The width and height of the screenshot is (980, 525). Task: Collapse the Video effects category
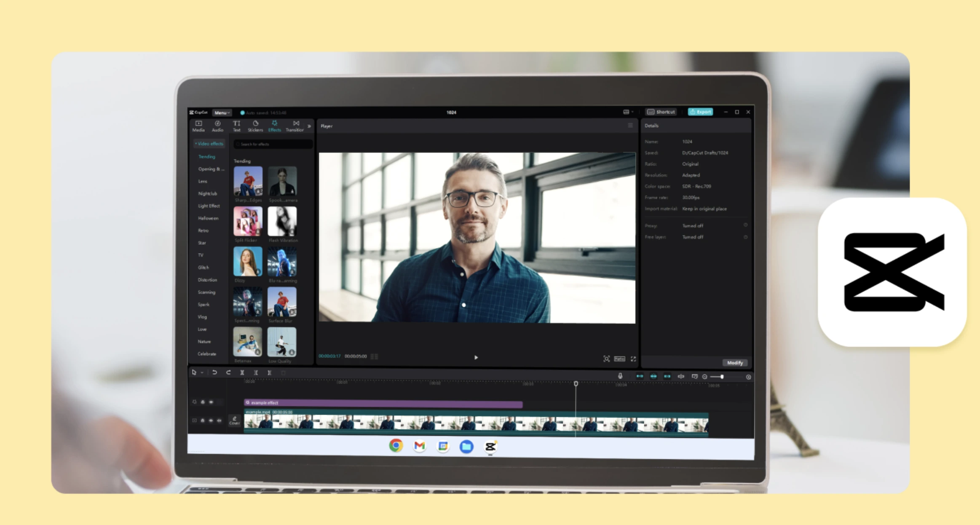[x=209, y=144]
